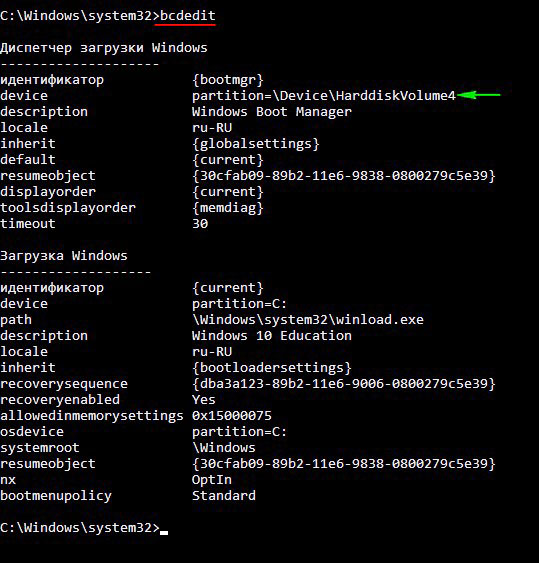Click the blinking cursor at the last prompt
The image size is (539, 563).
164,533
